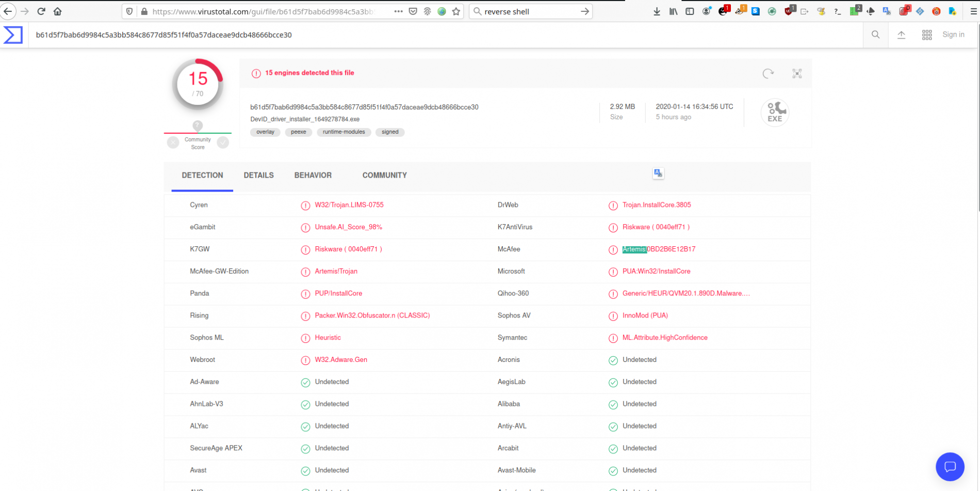Click the browser reload button
This screenshot has height=491, width=980.
click(x=41, y=11)
